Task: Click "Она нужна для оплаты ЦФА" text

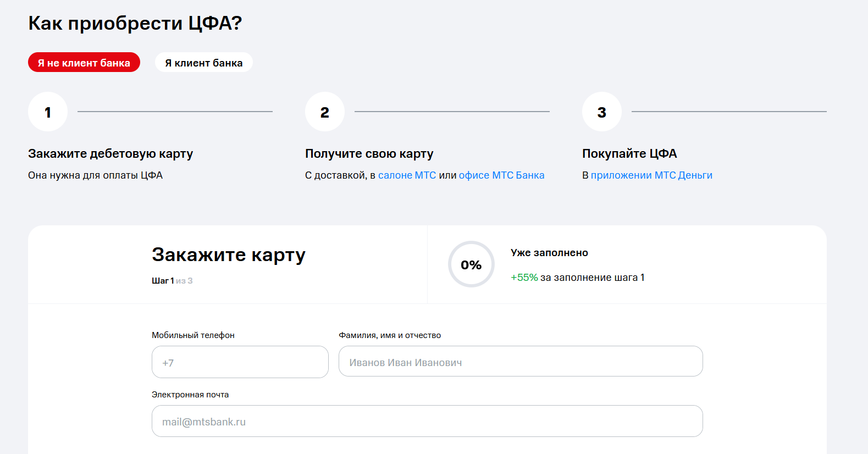Action: (x=96, y=175)
